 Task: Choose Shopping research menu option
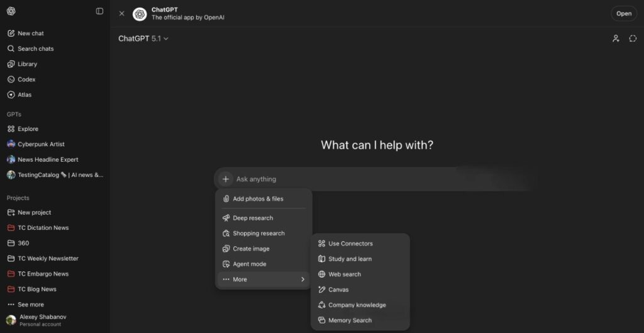click(264, 234)
